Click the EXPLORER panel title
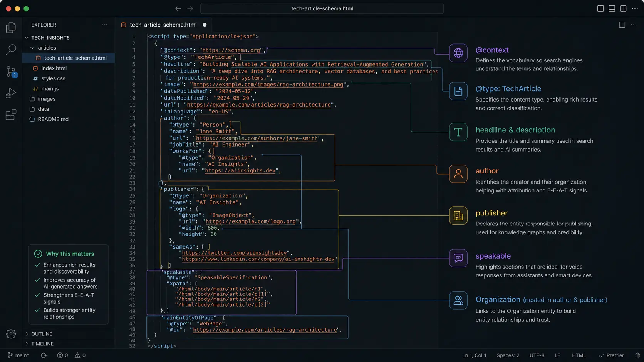 click(44, 25)
